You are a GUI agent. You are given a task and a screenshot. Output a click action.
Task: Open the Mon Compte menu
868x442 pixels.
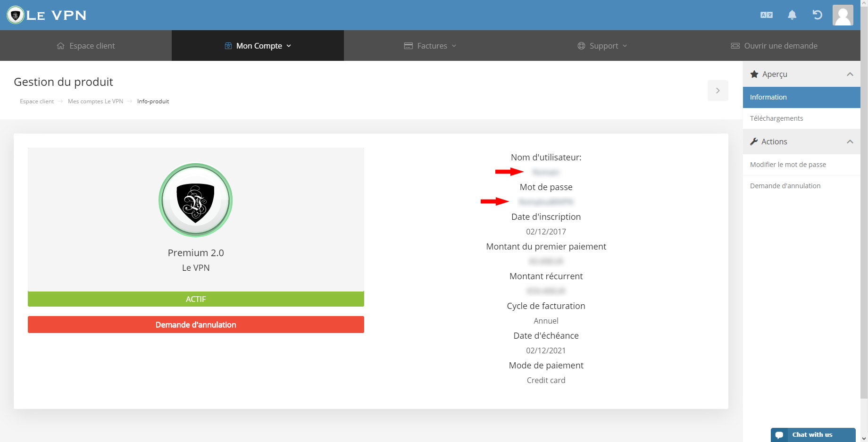[x=258, y=46]
